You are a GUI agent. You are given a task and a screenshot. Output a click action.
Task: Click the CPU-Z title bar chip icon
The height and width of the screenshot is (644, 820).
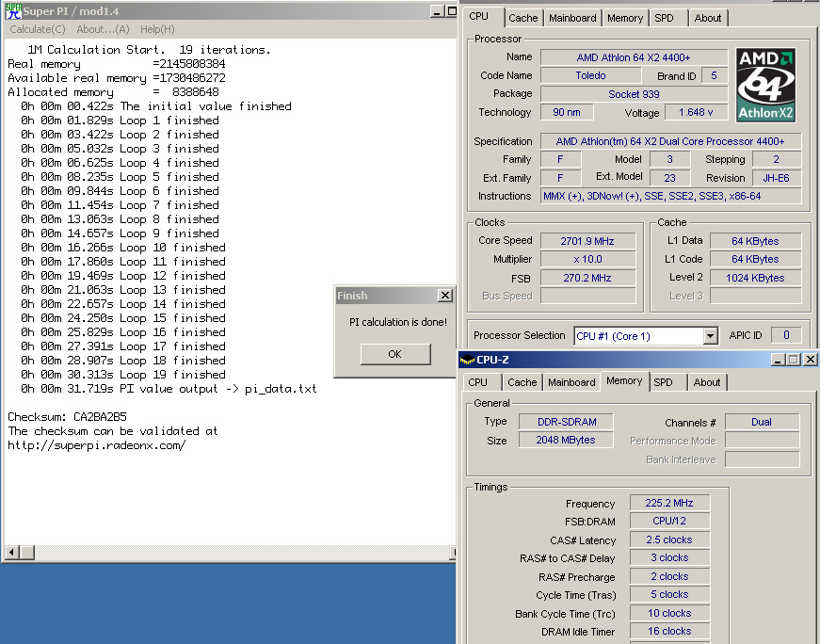(467, 360)
